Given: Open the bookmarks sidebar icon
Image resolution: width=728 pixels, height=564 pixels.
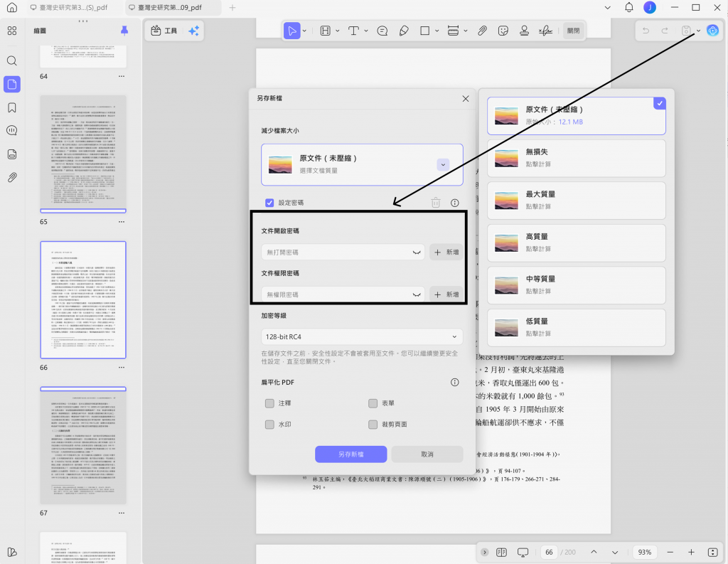Looking at the screenshot, I should 12,108.
